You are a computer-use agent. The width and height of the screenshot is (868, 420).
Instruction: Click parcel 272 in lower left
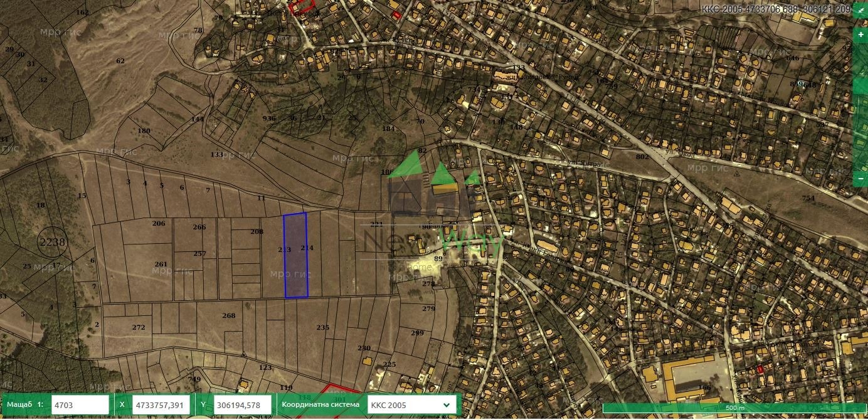(x=139, y=327)
